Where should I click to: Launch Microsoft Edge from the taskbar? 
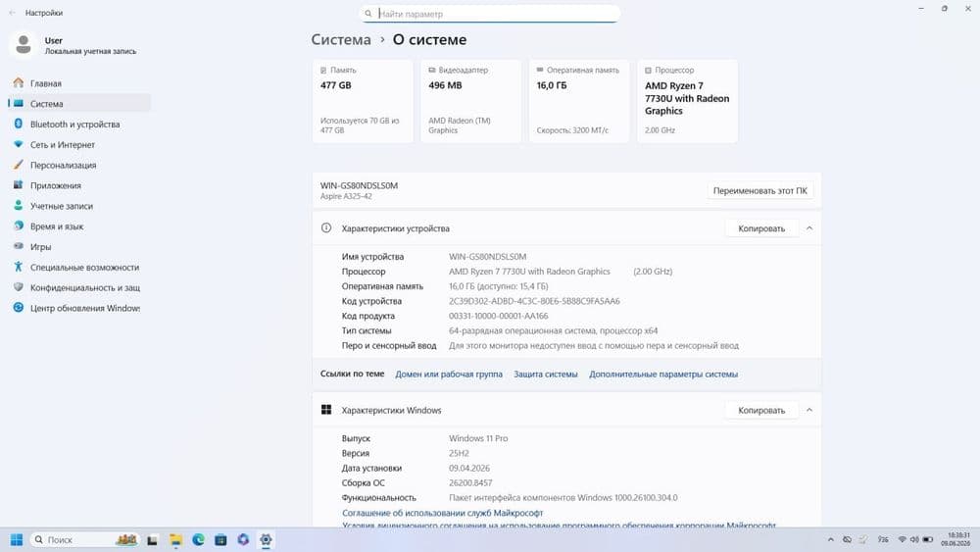pos(198,539)
